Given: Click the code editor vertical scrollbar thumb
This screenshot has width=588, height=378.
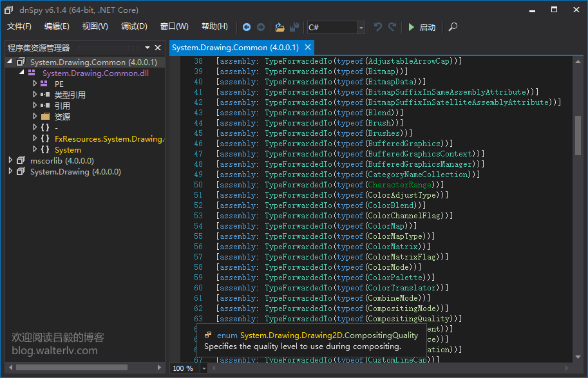Looking at the screenshot, I should click(578, 135).
